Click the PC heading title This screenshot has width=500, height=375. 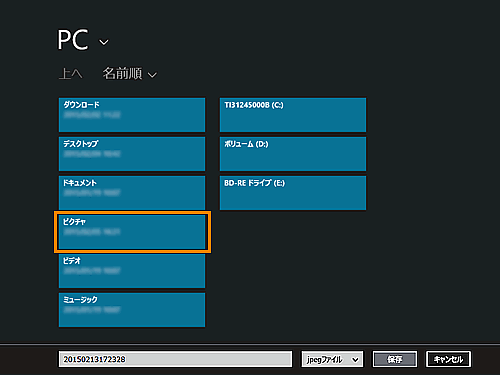[x=73, y=40]
